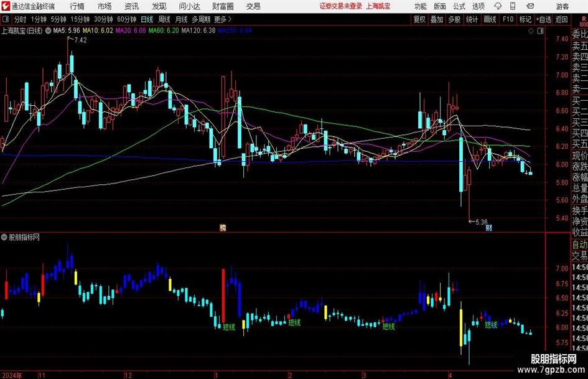Select the 日线 daily period
The width and height of the screenshot is (588, 379).
(147, 19)
